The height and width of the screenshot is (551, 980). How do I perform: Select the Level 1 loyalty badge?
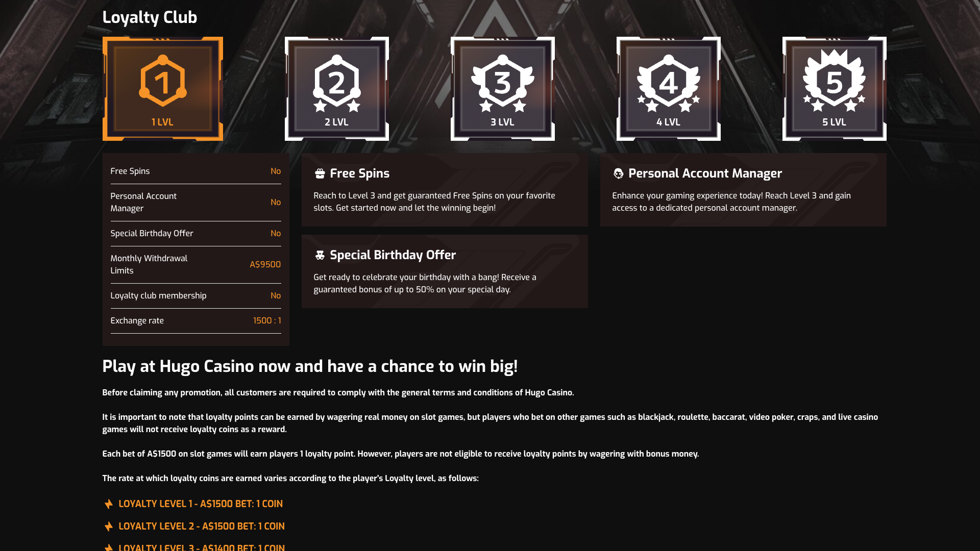(x=162, y=89)
